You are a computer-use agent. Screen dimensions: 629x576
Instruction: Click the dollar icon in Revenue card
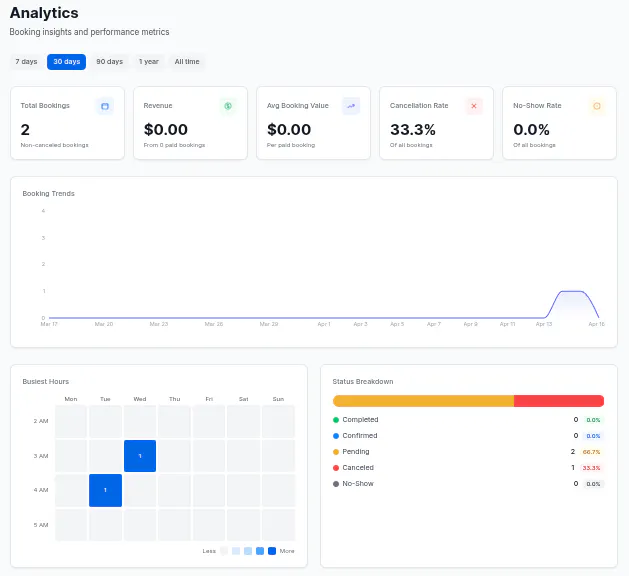click(x=228, y=106)
